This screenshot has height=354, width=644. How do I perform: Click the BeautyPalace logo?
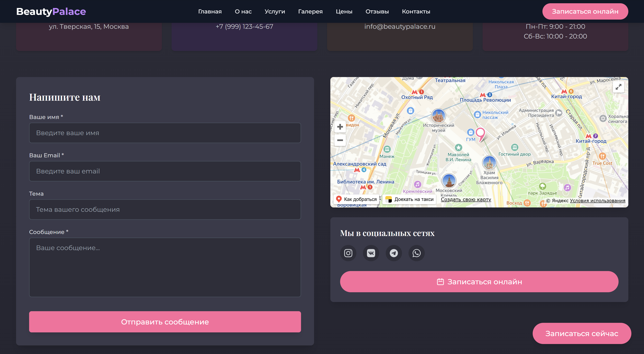tap(51, 12)
